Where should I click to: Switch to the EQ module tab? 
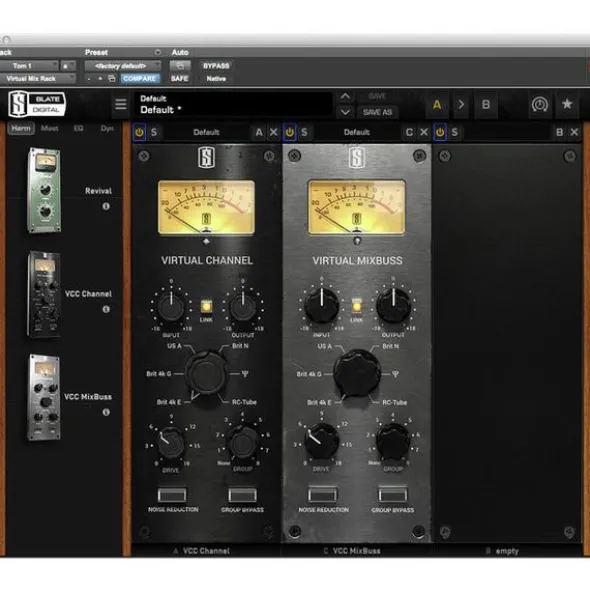point(78,129)
